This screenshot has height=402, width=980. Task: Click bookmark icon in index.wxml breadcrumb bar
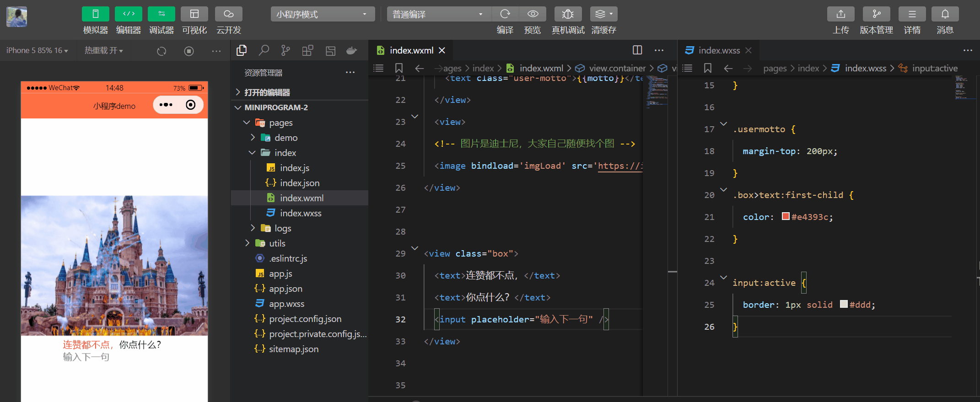[399, 68]
